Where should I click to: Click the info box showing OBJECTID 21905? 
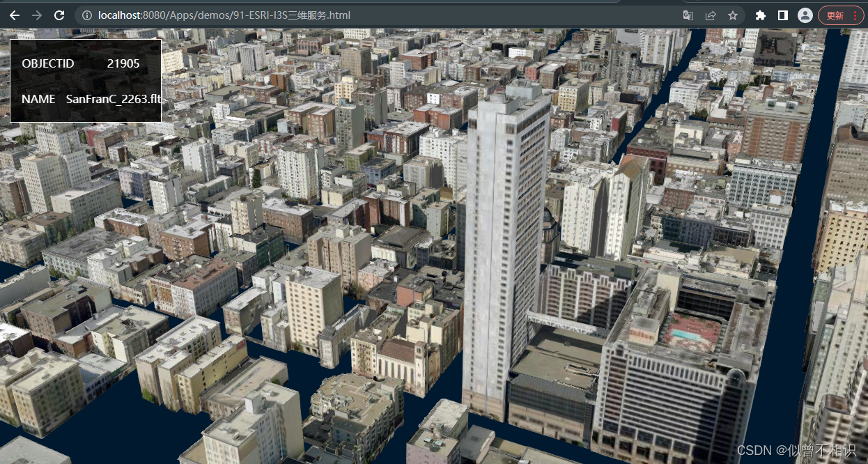85,63
